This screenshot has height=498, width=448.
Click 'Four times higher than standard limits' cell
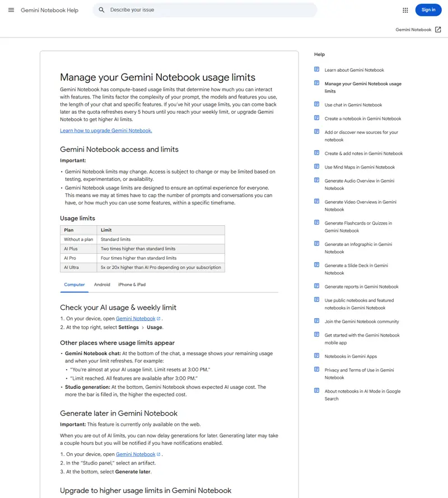(161, 258)
